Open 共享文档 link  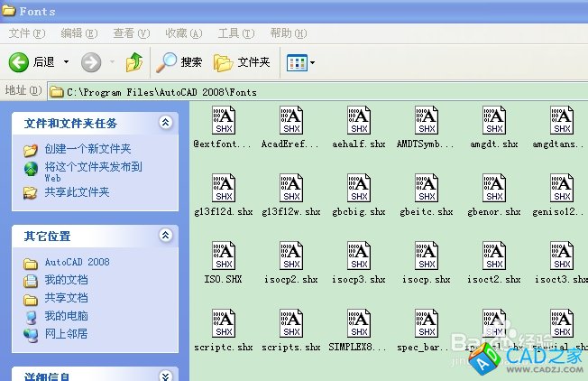(67, 298)
